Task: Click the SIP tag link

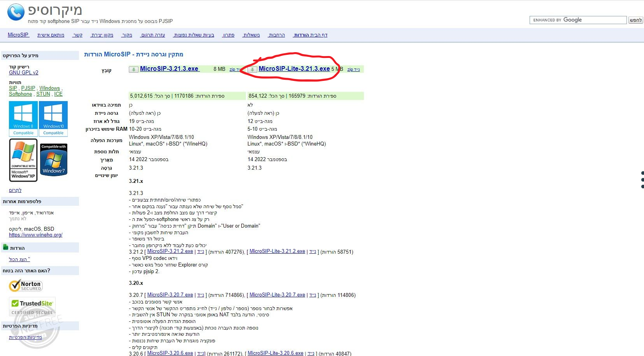Action: pos(13,88)
